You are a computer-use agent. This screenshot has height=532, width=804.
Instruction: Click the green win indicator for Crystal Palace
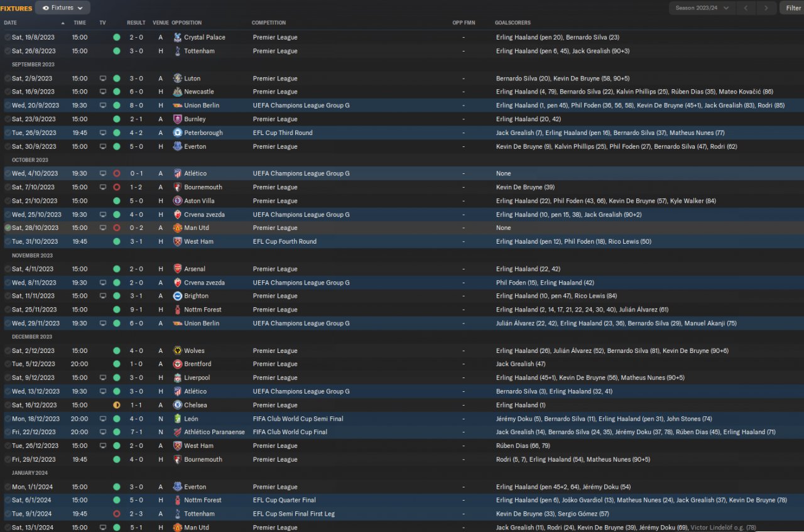(117, 37)
